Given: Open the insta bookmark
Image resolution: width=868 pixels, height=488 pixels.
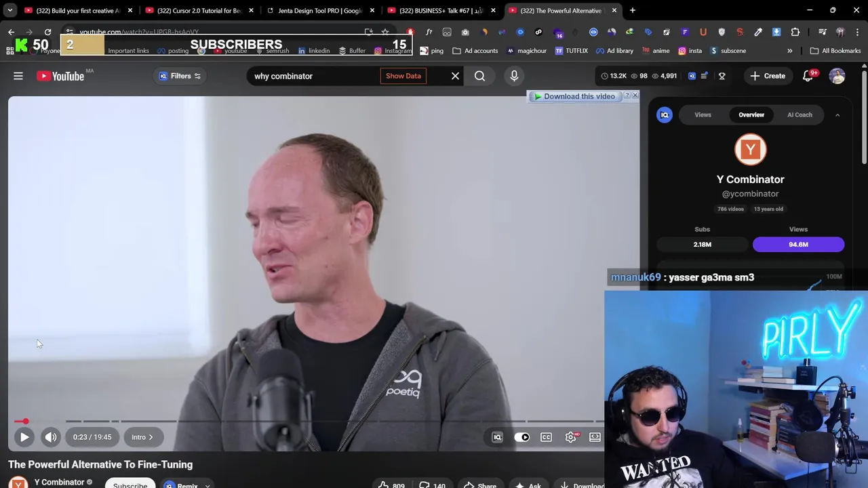Looking at the screenshot, I should point(690,51).
